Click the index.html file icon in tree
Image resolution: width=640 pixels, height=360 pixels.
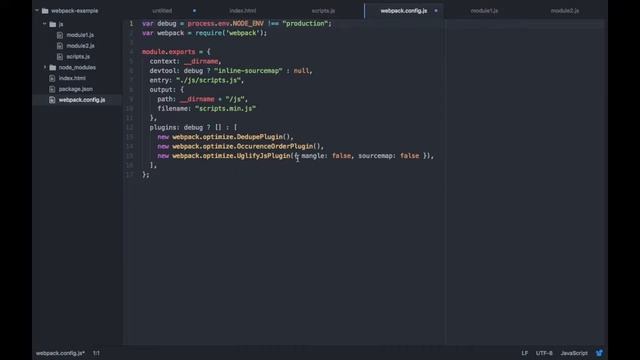[x=52, y=78]
